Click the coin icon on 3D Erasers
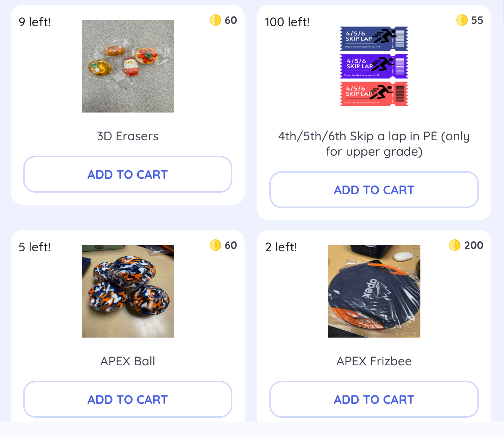Image resolution: width=504 pixels, height=437 pixels. (215, 20)
